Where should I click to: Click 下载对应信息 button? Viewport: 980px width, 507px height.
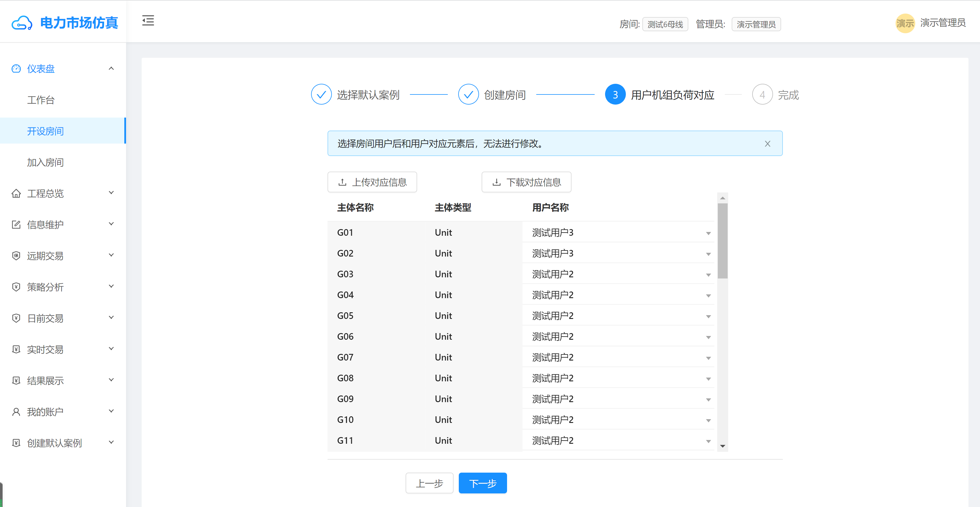coord(526,182)
